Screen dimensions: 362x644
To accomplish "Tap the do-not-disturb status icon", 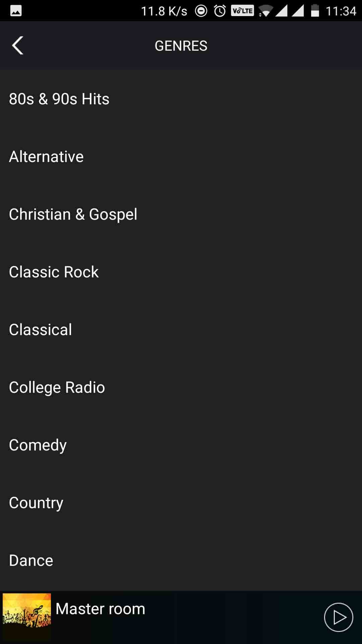I will pos(201,11).
